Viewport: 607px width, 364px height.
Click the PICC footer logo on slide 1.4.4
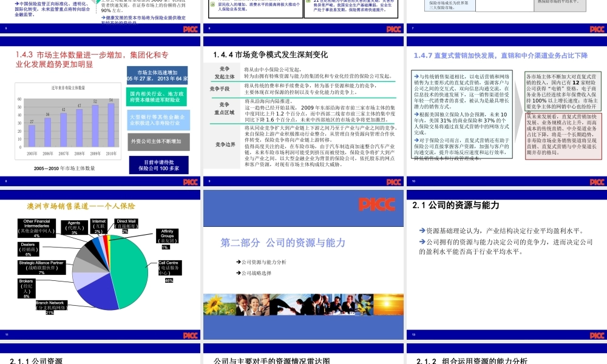[394, 182]
